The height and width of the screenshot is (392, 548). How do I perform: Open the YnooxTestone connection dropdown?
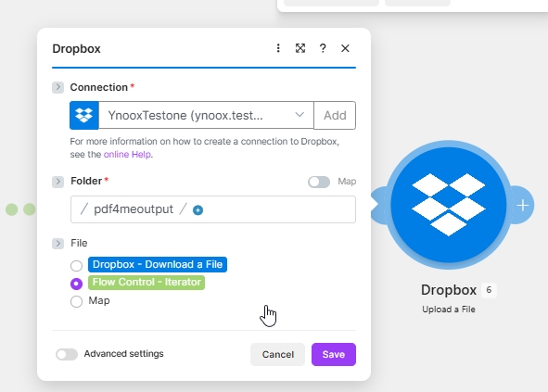206,115
